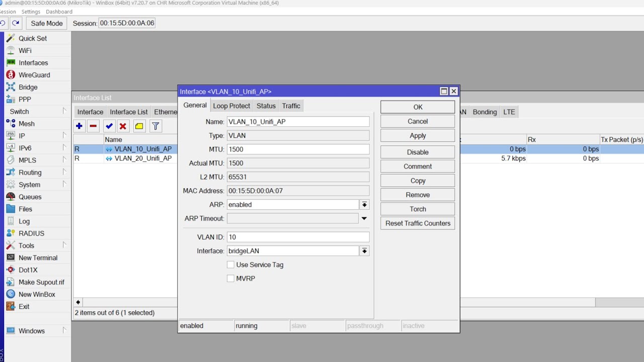Click the Disable button

click(x=418, y=152)
